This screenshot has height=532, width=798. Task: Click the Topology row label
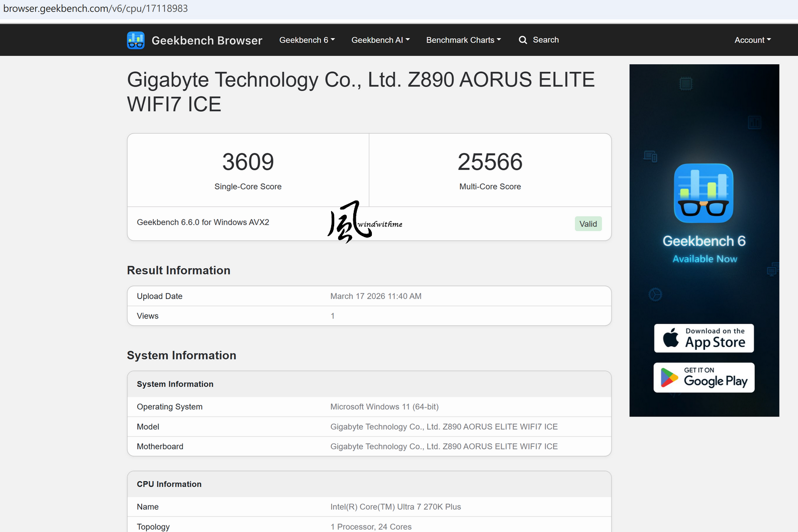pos(153,526)
